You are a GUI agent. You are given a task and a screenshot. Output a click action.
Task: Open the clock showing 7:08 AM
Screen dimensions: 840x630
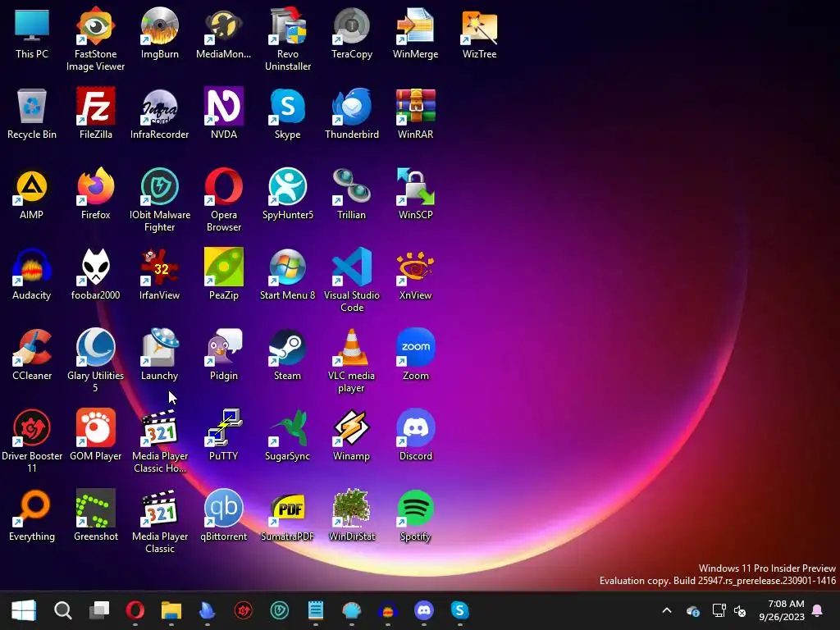point(782,610)
